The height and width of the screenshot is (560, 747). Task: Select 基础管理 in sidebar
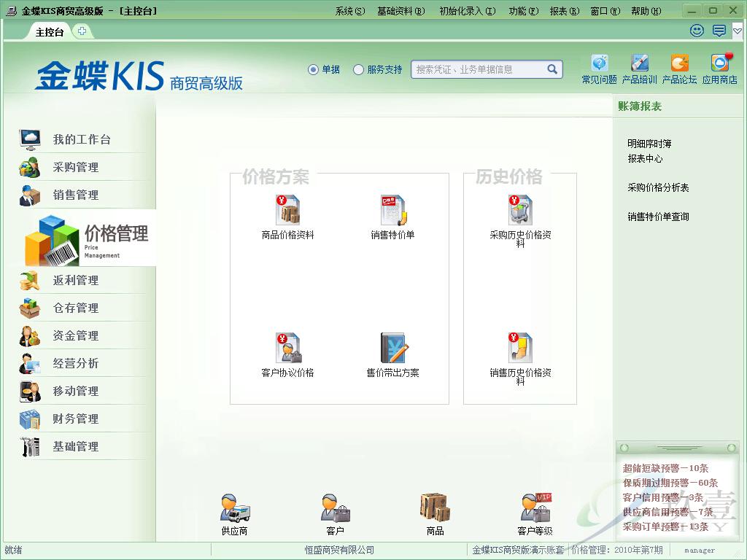pos(82,446)
